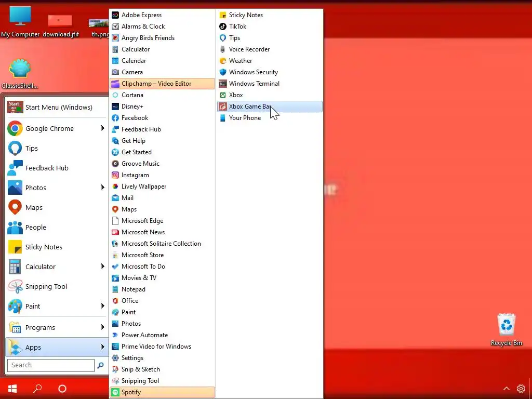The image size is (532, 399).
Task: Click Get Help entry
Action: (162, 141)
